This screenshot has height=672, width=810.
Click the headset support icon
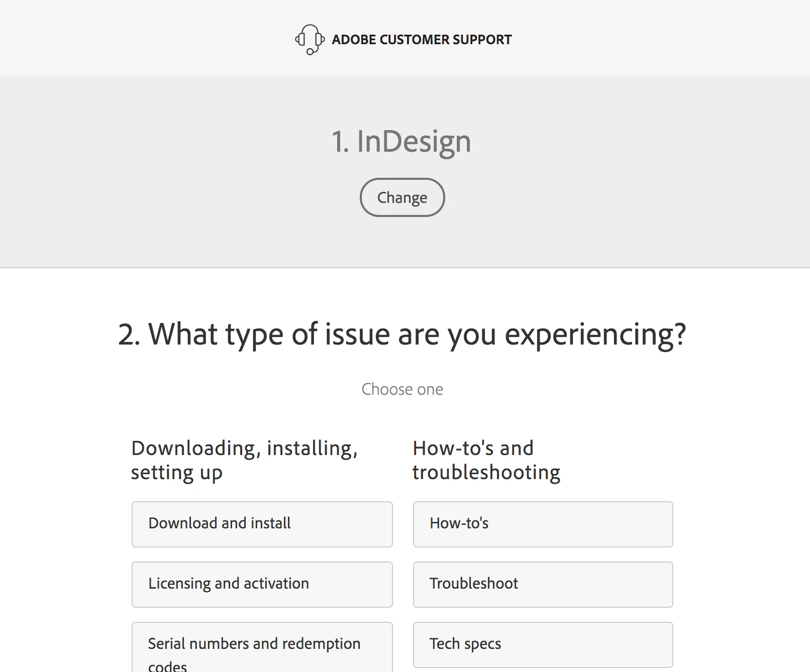(x=310, y=40)
